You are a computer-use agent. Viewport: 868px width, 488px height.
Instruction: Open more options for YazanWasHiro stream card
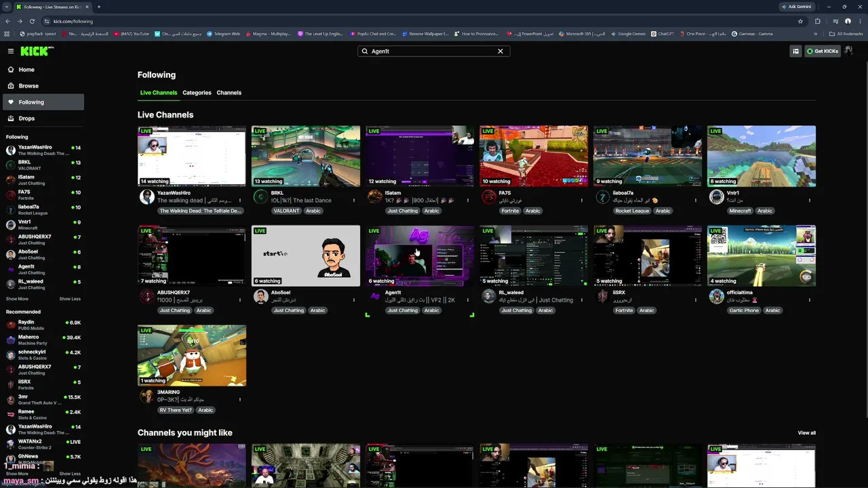(239, 200)
